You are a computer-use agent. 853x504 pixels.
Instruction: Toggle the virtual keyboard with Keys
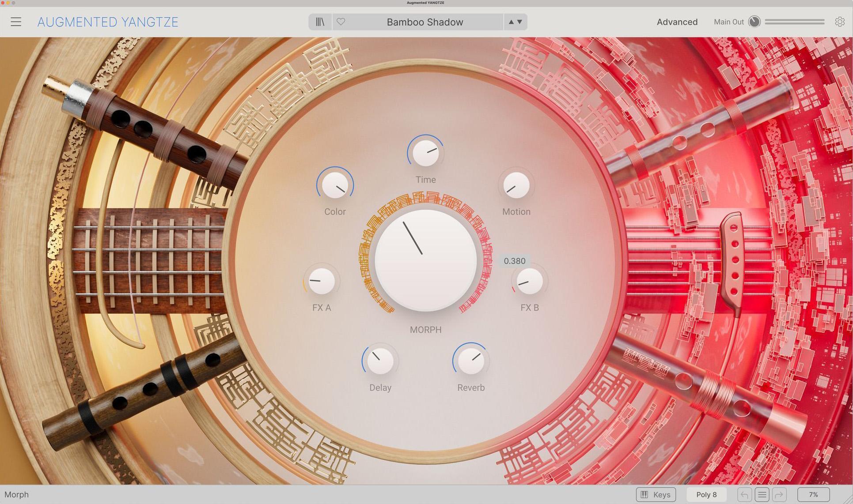[x=656, y=494]
